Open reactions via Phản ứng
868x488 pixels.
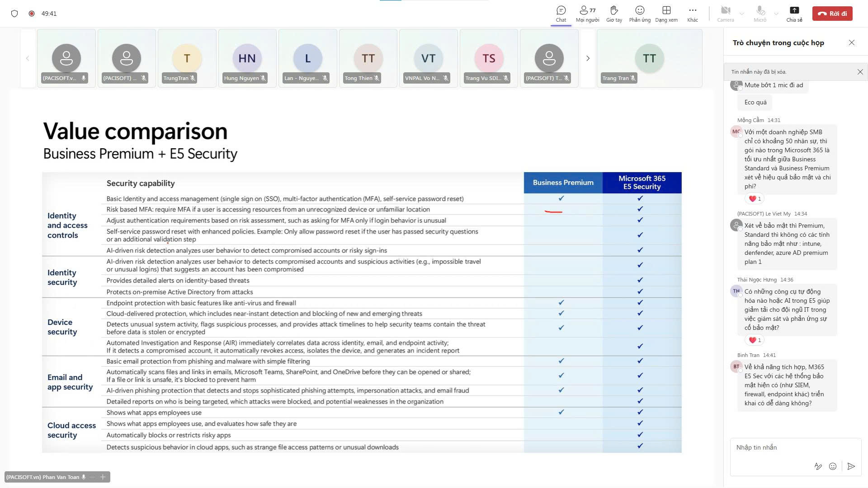click(640, 14)
